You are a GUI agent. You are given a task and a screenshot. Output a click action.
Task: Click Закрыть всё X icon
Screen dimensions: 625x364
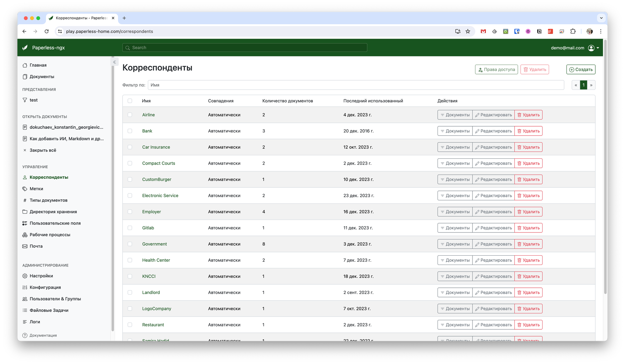click(25, 150)
